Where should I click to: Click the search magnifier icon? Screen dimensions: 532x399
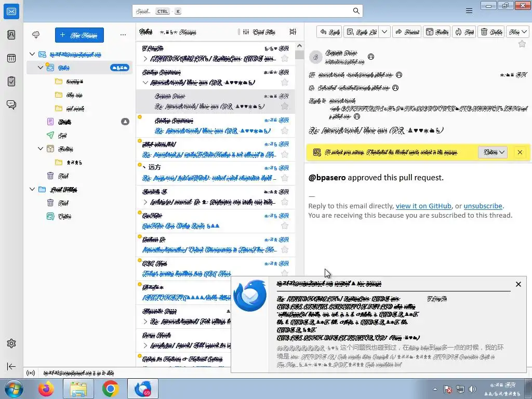pos(356,11)
